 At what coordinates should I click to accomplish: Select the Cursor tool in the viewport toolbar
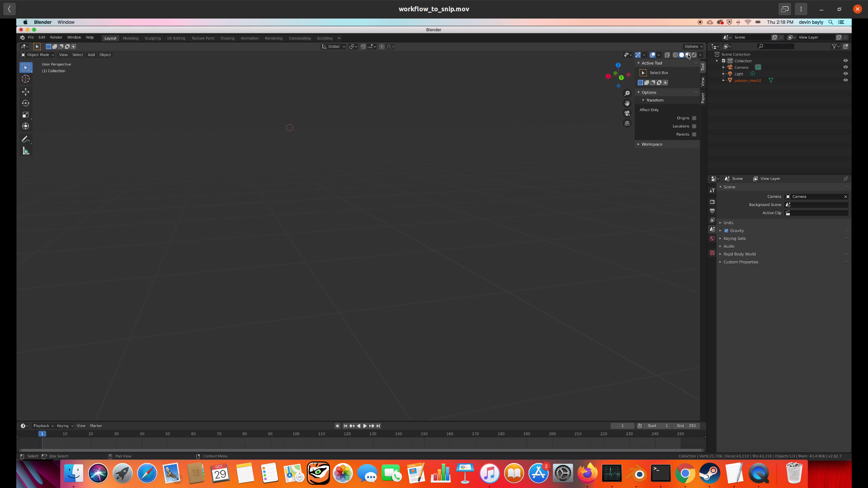(x=26, y=79)
